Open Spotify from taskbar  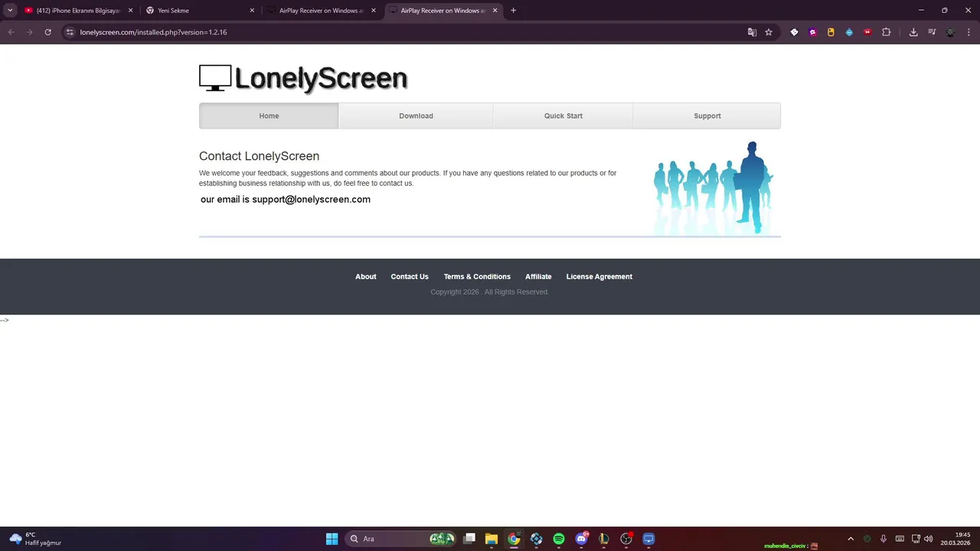click(559, 539)
